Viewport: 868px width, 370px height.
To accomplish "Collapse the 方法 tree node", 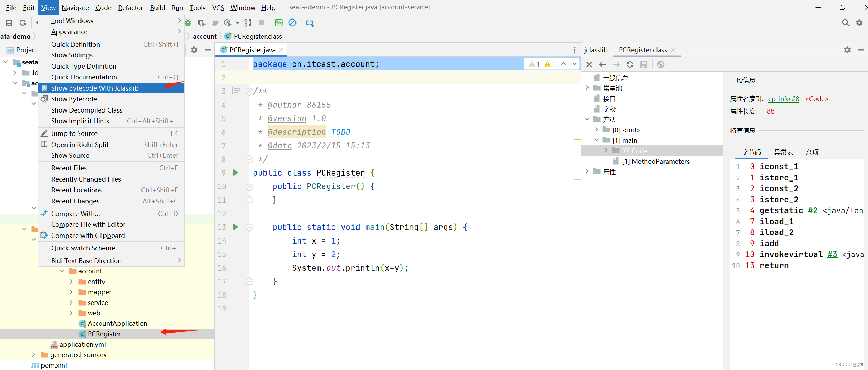I will pyautogui.click(x=587, y=119).
